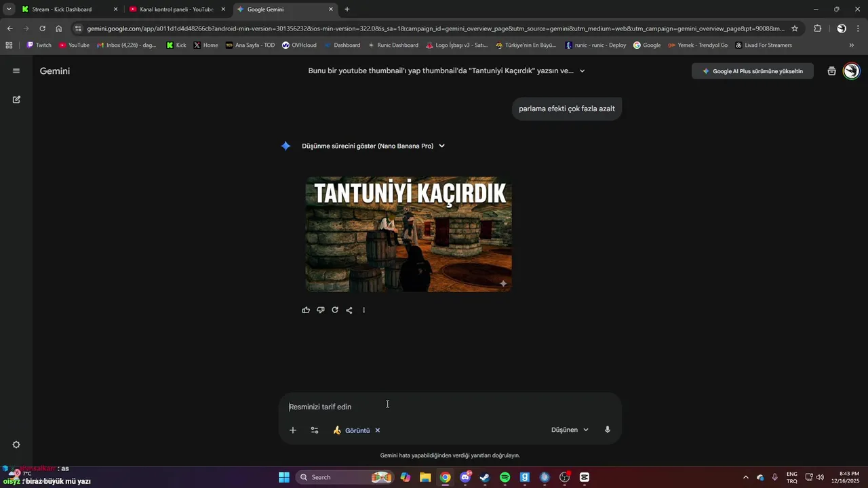The height and width of the screenshot is (488, 868).
Task: Click the taskbar Search box
Action: (346, 477)
